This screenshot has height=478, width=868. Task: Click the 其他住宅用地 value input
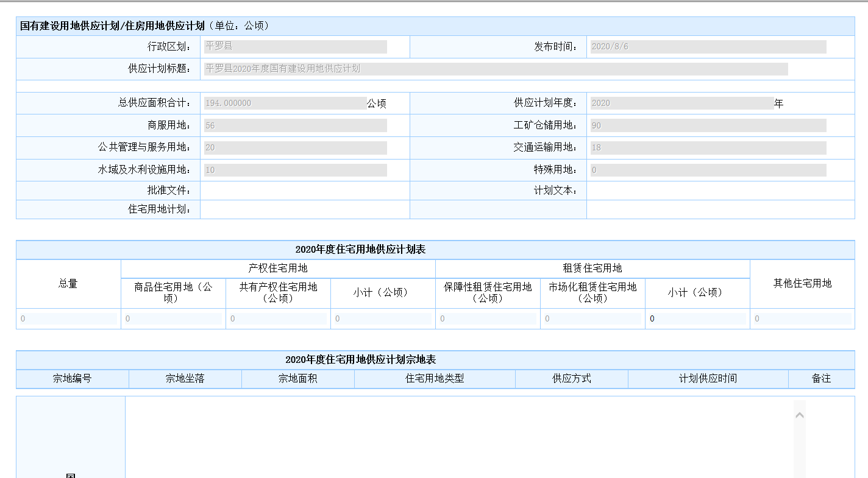click(802, 319)
